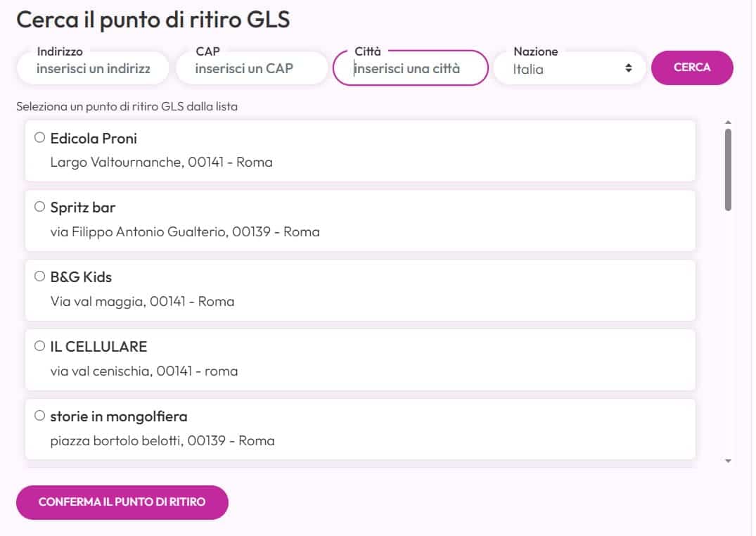Select the Edicola Proni radio button

point(39,138)
